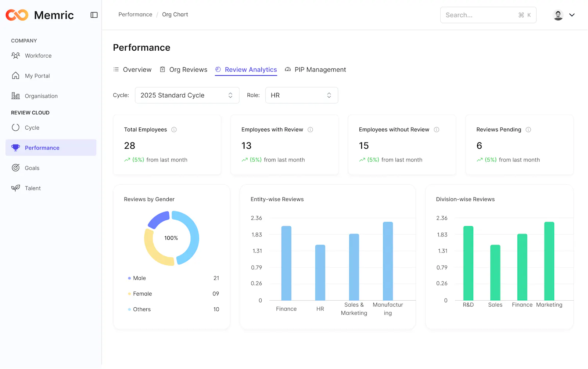Click the Division-wise Reviews heading
This screenshot has width=588, height=369.
(x=465, y=199)
